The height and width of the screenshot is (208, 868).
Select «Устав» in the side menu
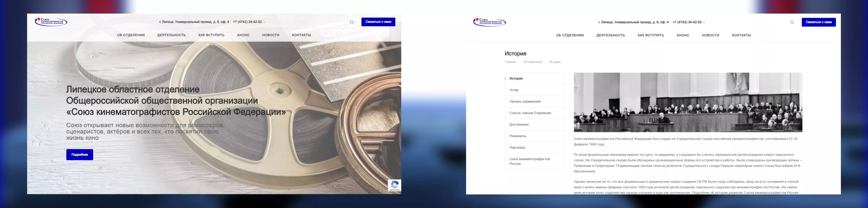534,90
